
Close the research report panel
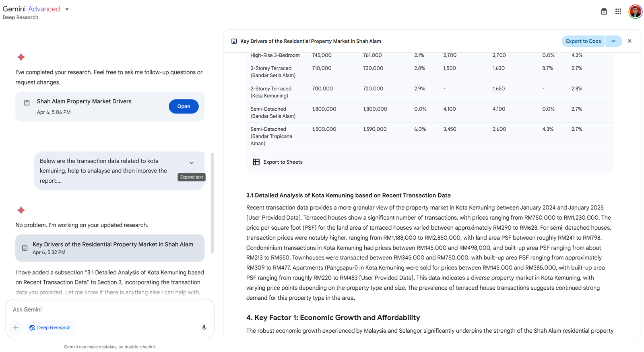pyautogui.click(x=630, y=41)
